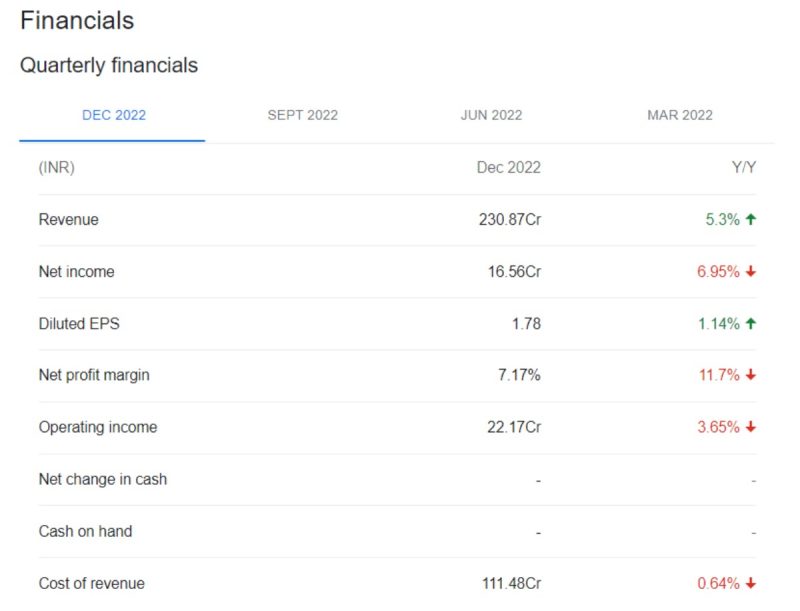Click the Net profit margin label

tap(94, 375)
